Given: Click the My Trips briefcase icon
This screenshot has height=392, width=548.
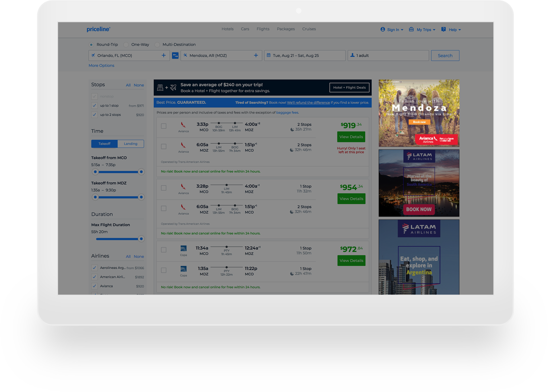Looking at the screenshot, I should click(411, 29).
